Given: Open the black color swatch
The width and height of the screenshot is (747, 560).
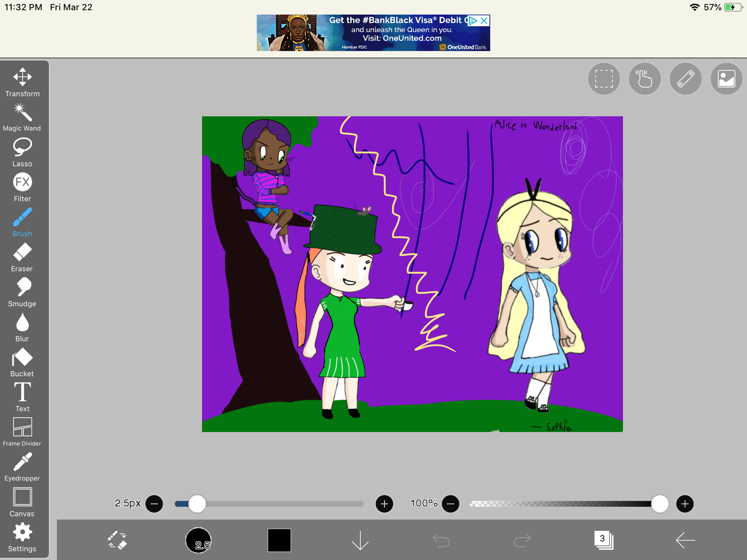Looking at the screenshot, I should click(279, 540).
